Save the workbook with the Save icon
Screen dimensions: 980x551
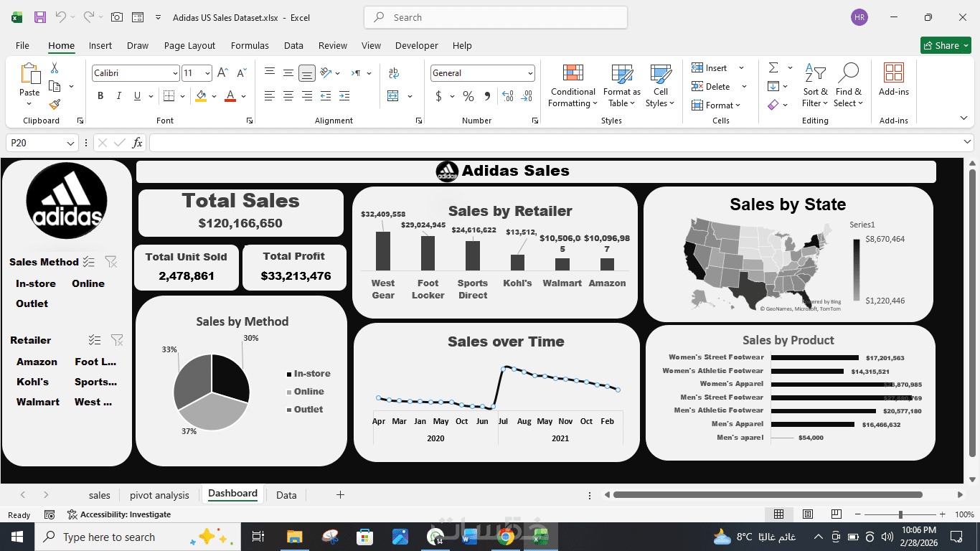pyautogui.click(x=40, y=17)
